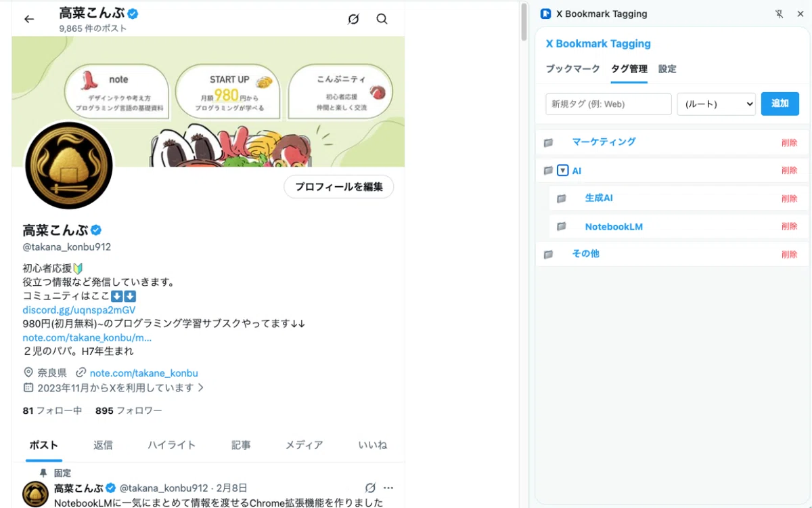Open the note.com/takane_konbu/m... bio link
Viewport: 812px width, 508px height.
pos(87,337)
